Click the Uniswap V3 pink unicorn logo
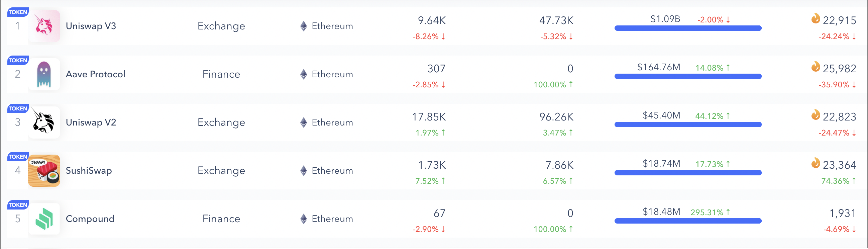Screen dimensions: 868x249 point(44,26)
